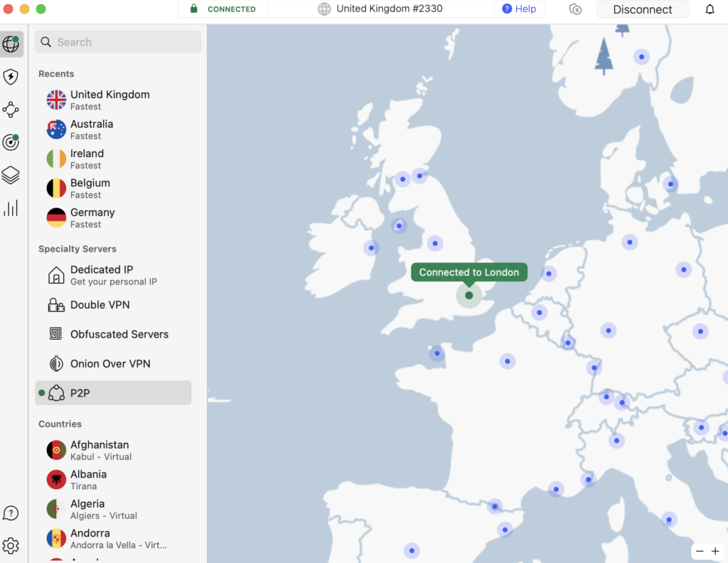Click the Dedicated IP house icon
This screenshot has height=563, width=728.
[x=56, y=275]
